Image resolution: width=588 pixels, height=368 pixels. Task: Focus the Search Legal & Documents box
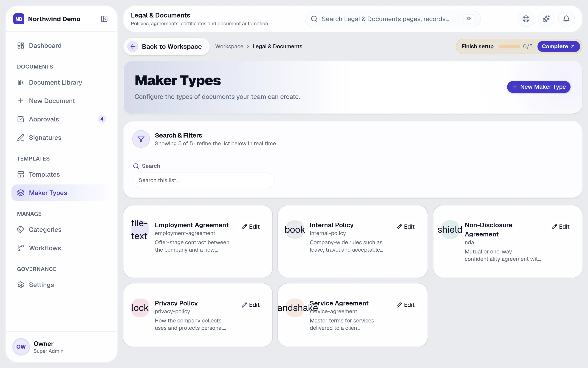[x=392, y=19]
